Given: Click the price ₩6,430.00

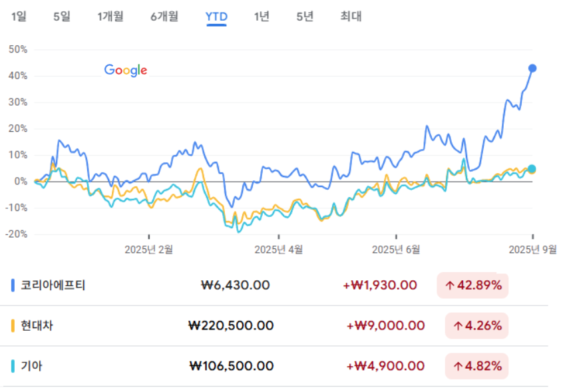Looking at the screenshot, I should 235,286.
